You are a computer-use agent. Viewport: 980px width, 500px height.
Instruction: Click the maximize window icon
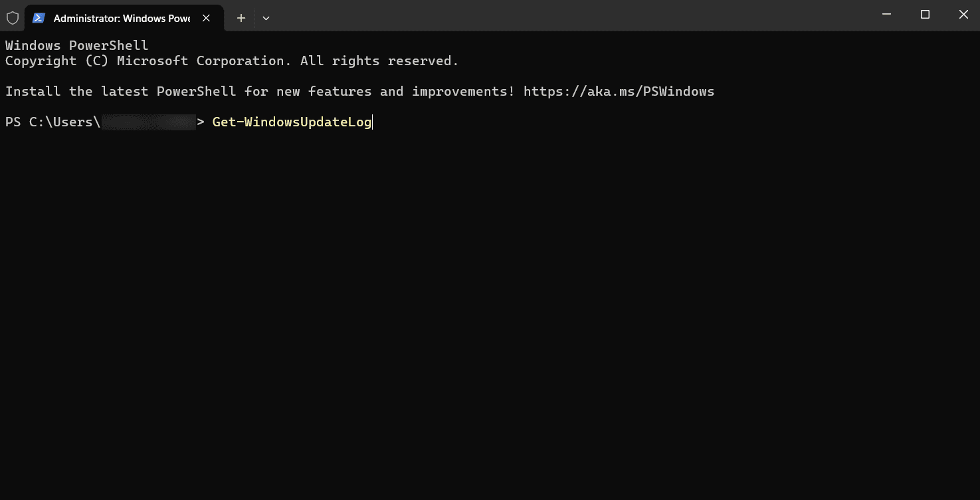[925, 14]
